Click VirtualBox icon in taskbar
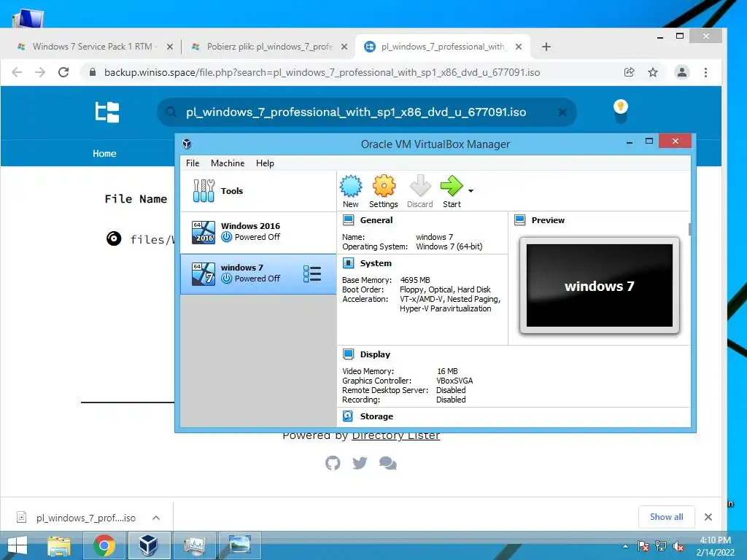 148,545
